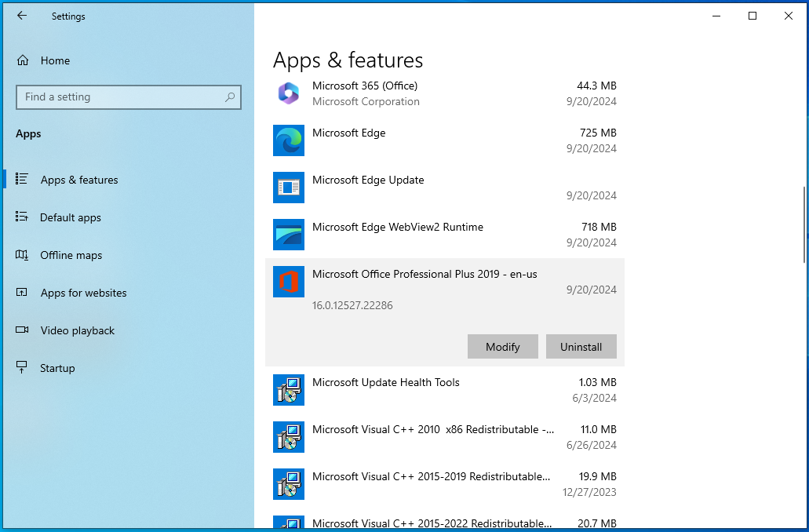Click the Edge WebView2 Runtime app icon
The image size is (809, 532).
pyautogui.click(x=289, y=235)
